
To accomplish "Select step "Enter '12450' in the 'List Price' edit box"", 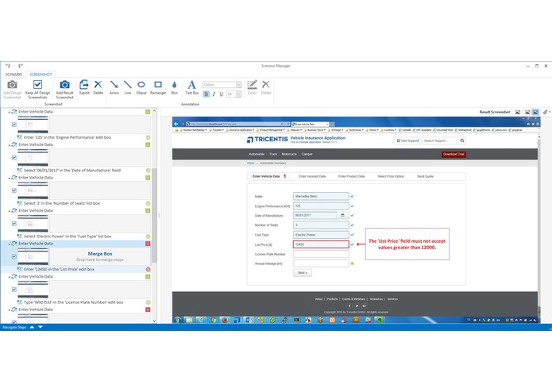I will (x=59, y=269).
